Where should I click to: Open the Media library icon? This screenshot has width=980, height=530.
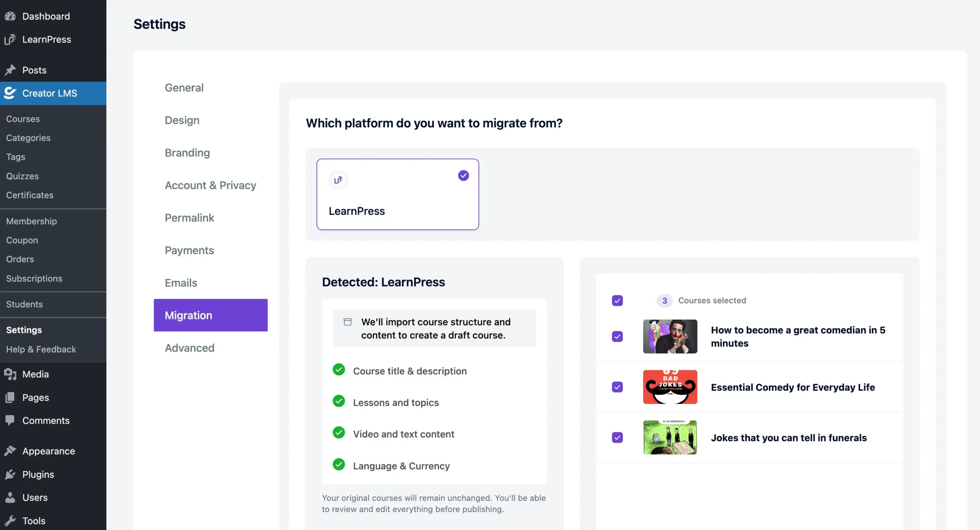coord(10,374)
